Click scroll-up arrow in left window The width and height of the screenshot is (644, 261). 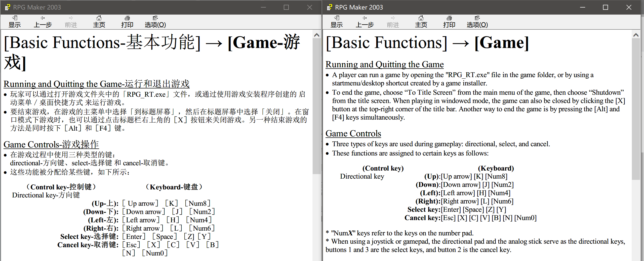[317, 35]
